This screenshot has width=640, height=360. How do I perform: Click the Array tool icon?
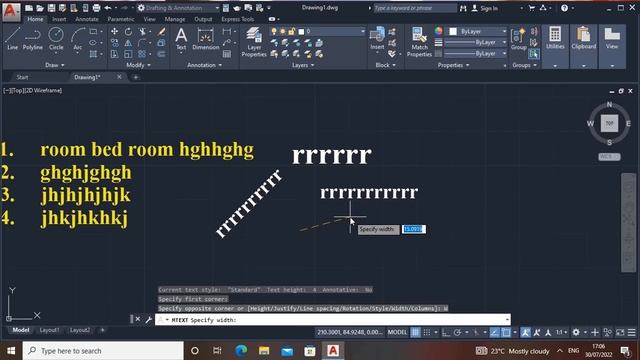[x=142, y=54]
